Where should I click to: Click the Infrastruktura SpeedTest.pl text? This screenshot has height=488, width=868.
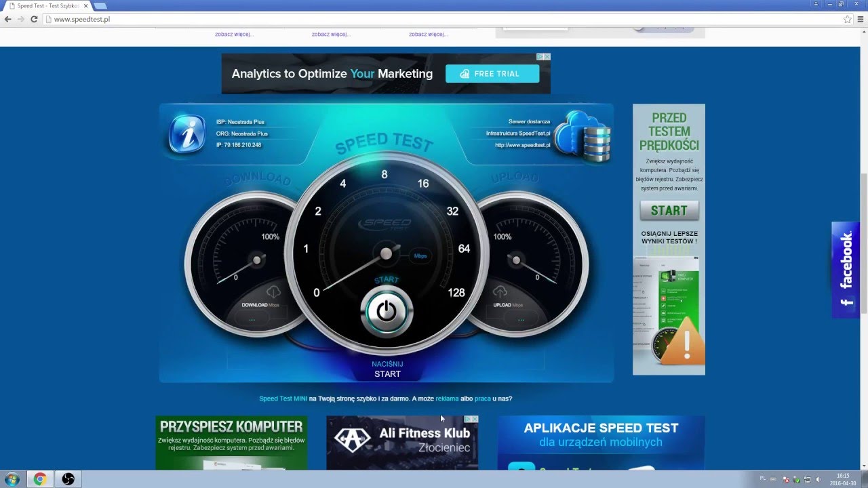pyautogui.click(x=518, y=134)
